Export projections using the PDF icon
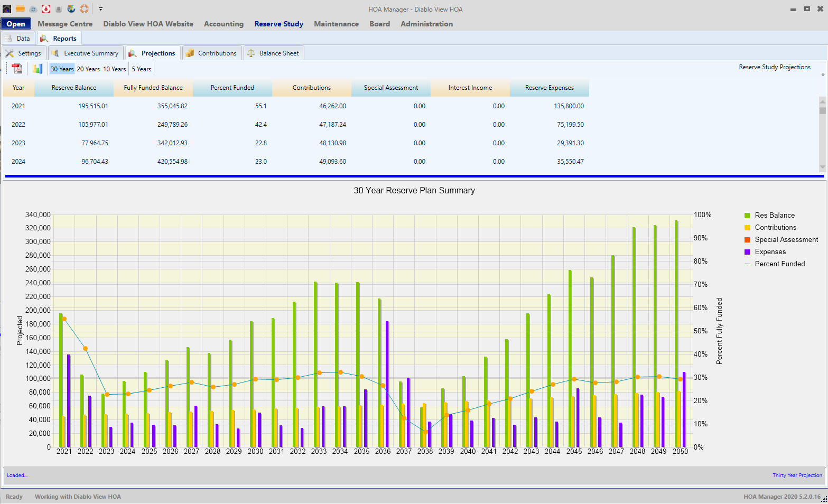This screenshot has width=828, height=504. coord(17,69)
